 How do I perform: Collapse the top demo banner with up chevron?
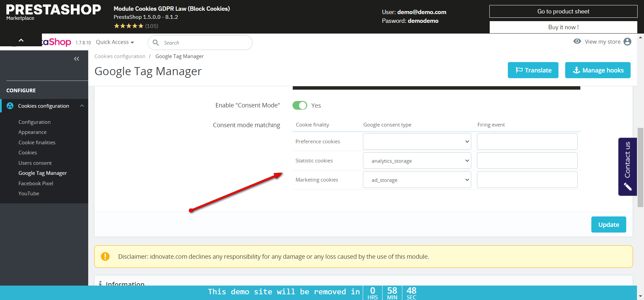click(x=21, y=40)
